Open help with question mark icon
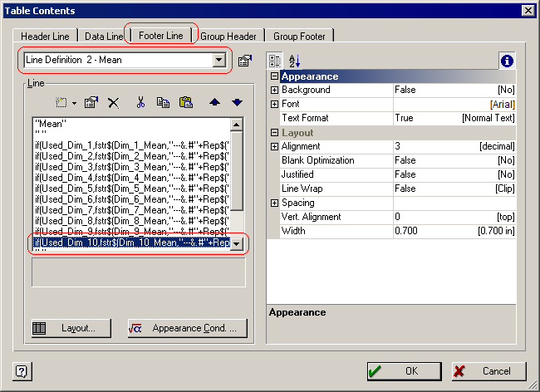540x392 pixels. [x=22, y=371]
